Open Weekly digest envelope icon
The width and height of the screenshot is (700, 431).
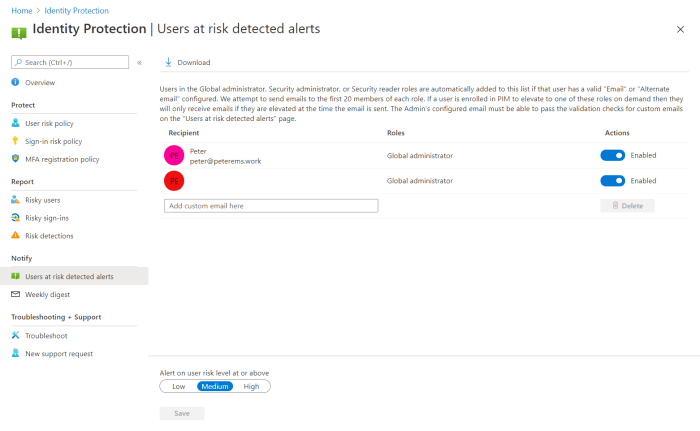pyautogui.click(x=16, y=295)
